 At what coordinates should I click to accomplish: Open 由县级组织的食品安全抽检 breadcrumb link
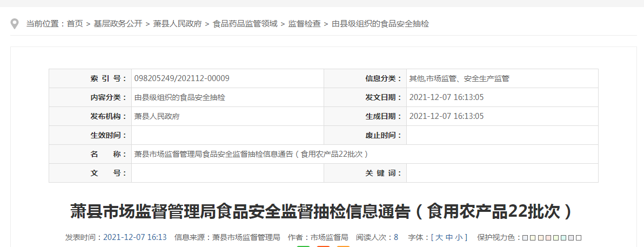pyautogui.click(x=380, y=24)
